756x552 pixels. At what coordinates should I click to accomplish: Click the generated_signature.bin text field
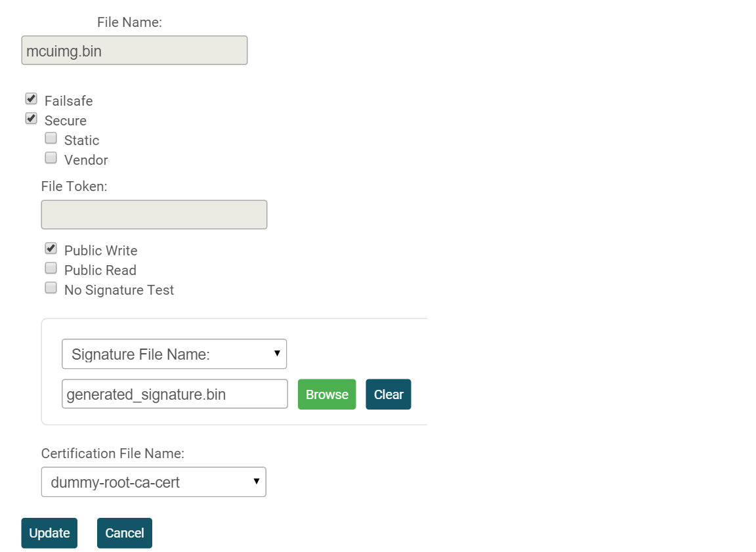pyautogui.click(x=175, y=394)
